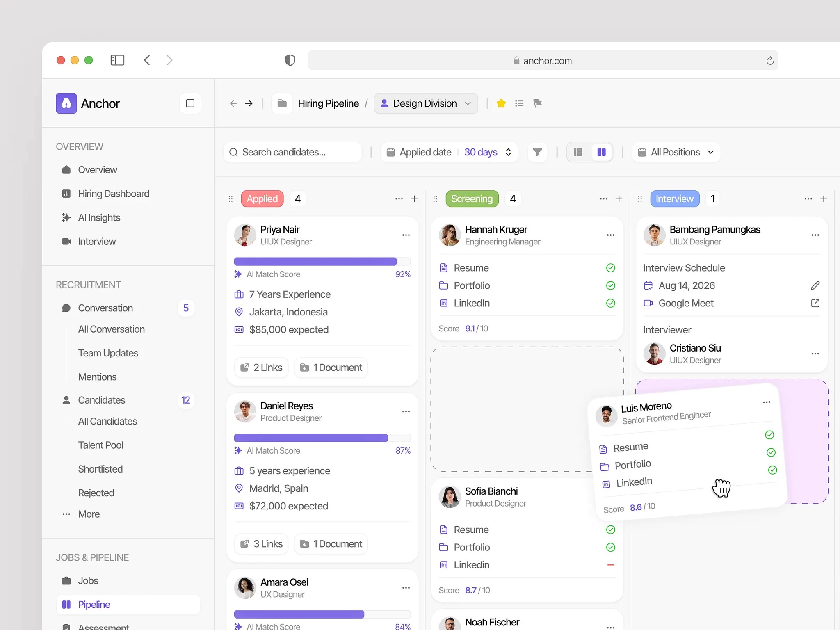Click the browser privacy shield icon
Image resolution: width=840 pixels, height=630 pixels.
[290, 60]
